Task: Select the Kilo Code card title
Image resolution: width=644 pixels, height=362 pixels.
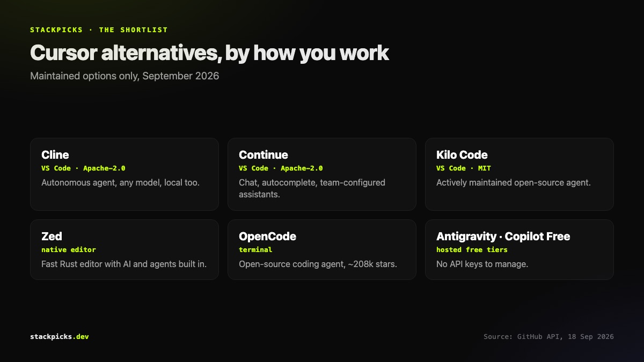Action: click(462, 155)
